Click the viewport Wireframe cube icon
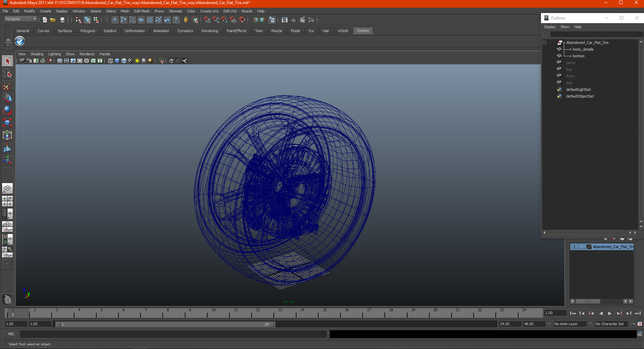Image resolution: width=644 pixels, height=349 pixels. [110, 61]
